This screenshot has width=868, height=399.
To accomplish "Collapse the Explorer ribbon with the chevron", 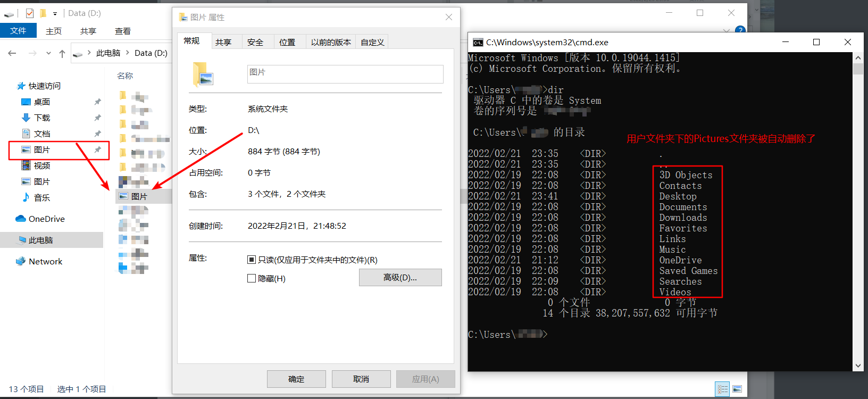I will coord(727,31).
